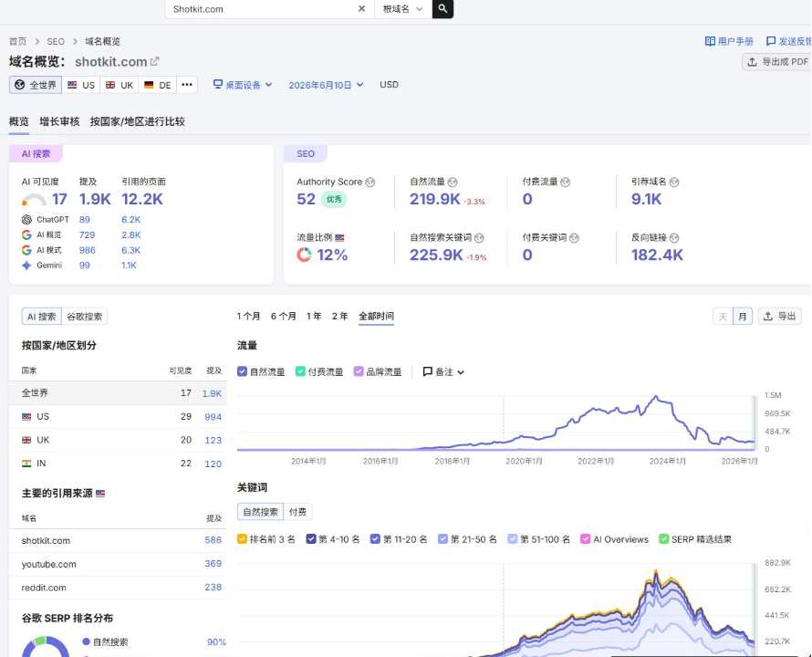
Task: Open the 反向链接 value 182.4K
Action: (657, 255)
